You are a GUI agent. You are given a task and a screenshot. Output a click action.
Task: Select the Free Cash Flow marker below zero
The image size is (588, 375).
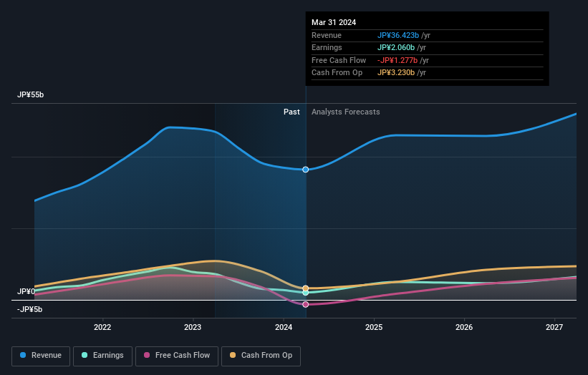[x=306, y=305]
